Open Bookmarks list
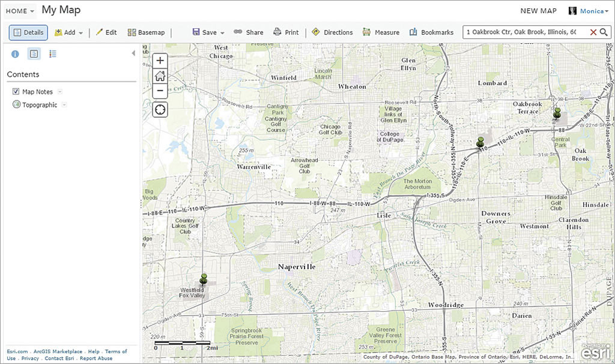The image size is (615, 364). click(x=431, y=32)
